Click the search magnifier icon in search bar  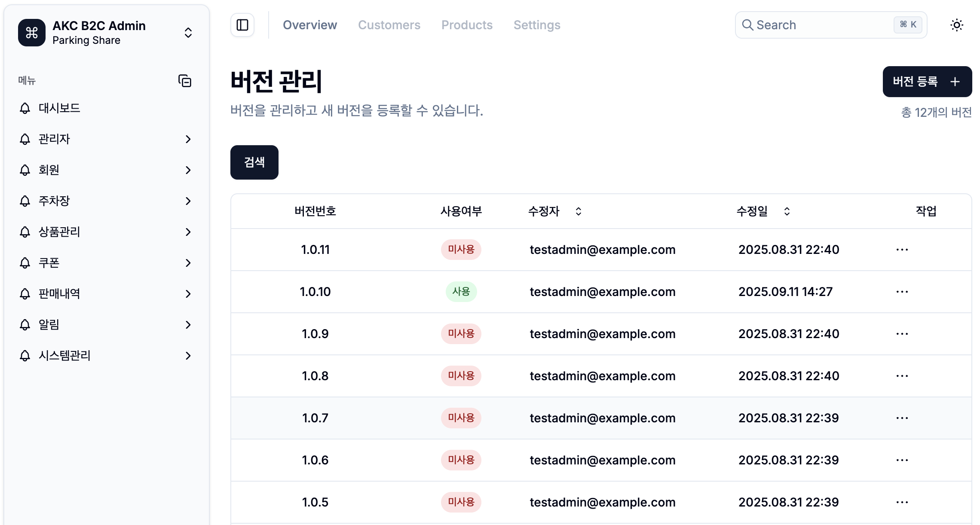(747, 25)
